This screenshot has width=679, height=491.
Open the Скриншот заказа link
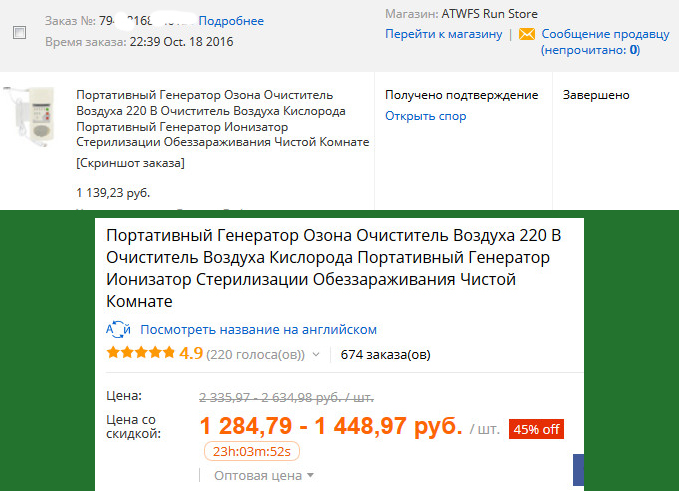coord(130,163)
